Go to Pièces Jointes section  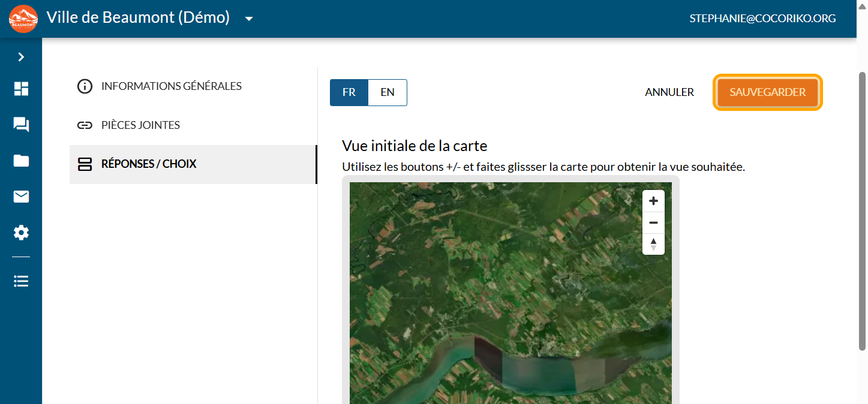[x=140, y=125]
